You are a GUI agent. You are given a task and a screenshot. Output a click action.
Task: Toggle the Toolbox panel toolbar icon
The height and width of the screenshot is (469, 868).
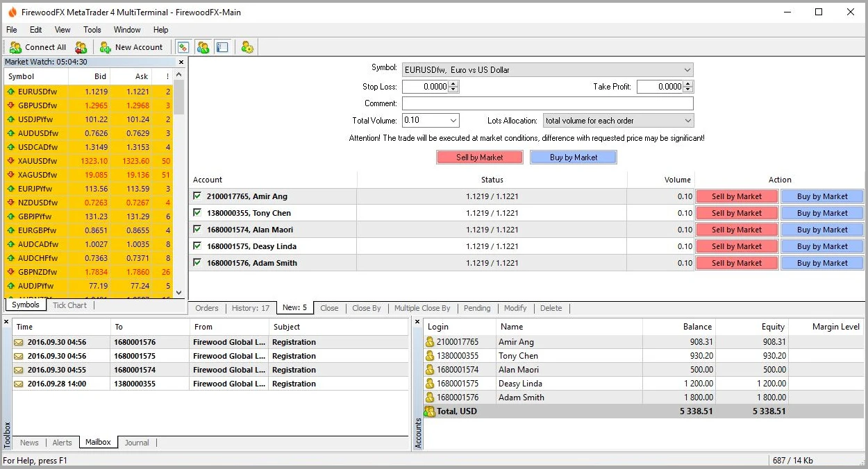tap(222, 46)
